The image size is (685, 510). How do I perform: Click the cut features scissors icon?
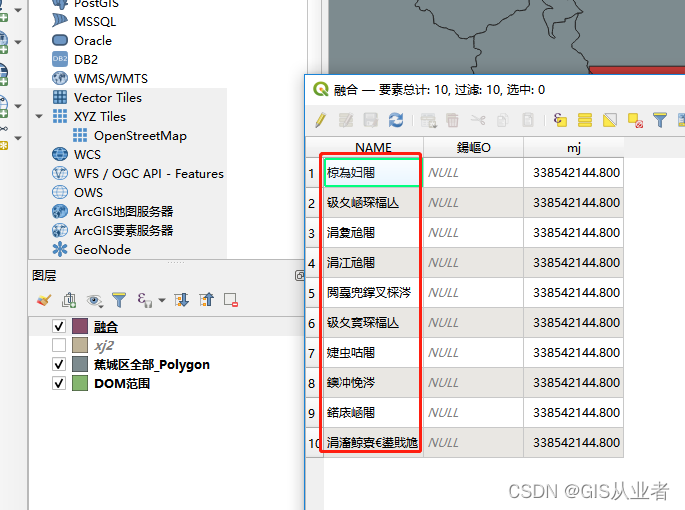[x=478, y=120]
